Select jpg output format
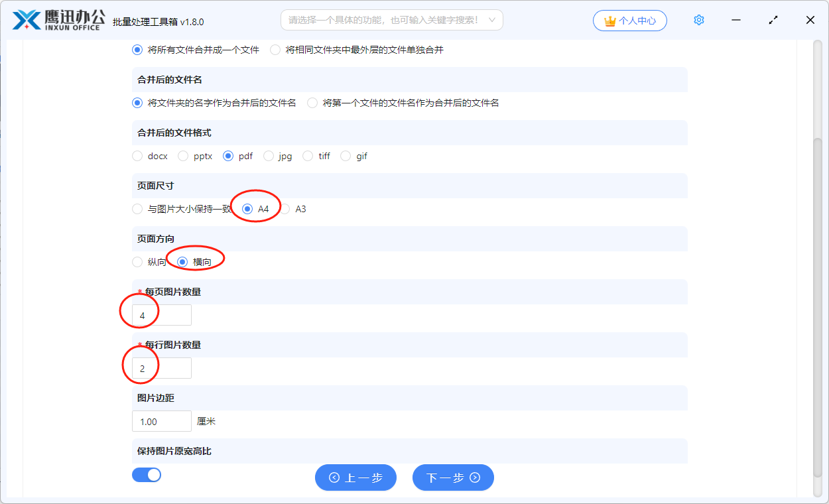The width and height of the screenshot is (829, 504). (278, 156)
